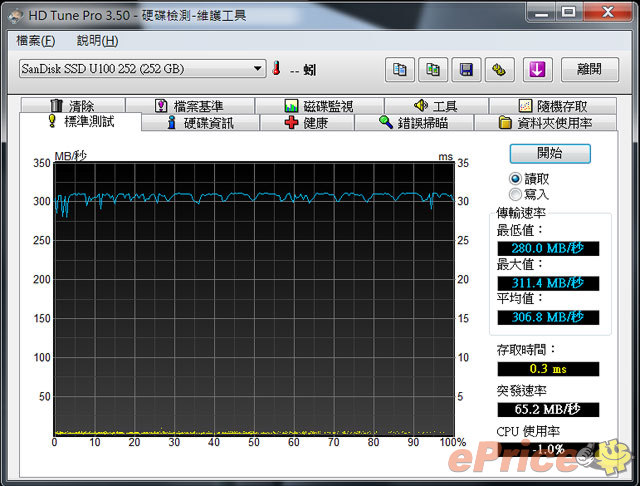Click the copy screenshot icon
Screen dimensions: 640x486
[x=433, y=69]
